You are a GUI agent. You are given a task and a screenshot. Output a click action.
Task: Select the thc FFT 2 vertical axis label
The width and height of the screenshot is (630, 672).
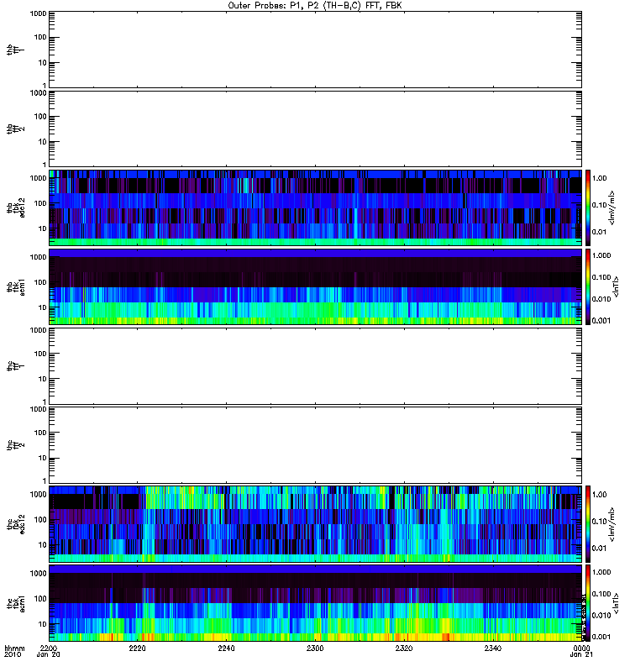coord(15,445)
